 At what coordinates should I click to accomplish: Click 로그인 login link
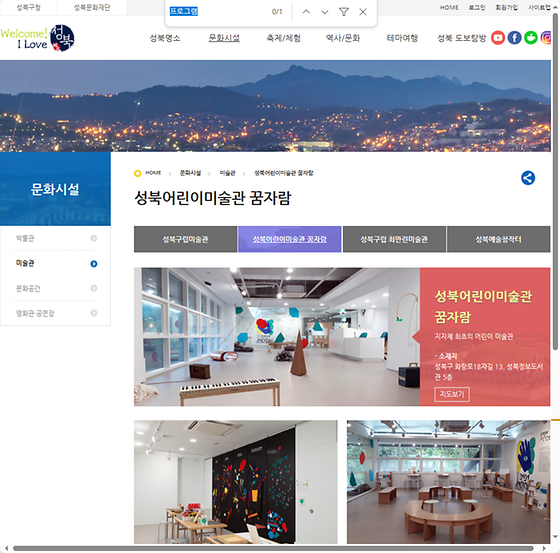477,8
